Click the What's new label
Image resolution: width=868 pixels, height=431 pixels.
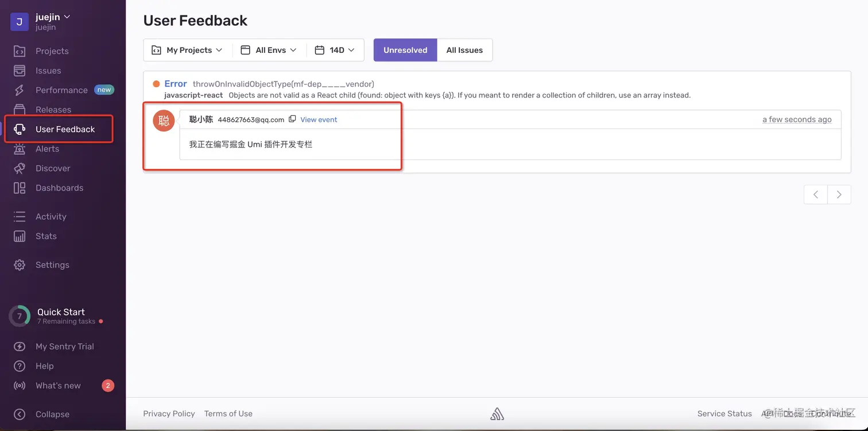[58, 386]
